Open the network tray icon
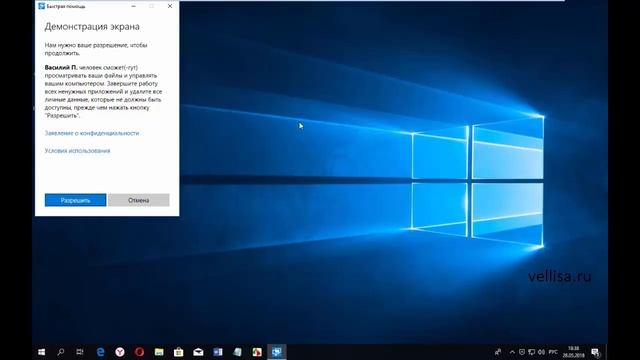This screenshot has height=360, width=640. [x=531, y=352]
